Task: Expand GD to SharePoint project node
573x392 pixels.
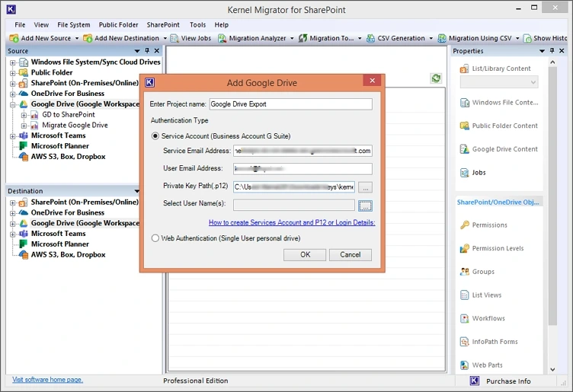Action: click(24, 116)
